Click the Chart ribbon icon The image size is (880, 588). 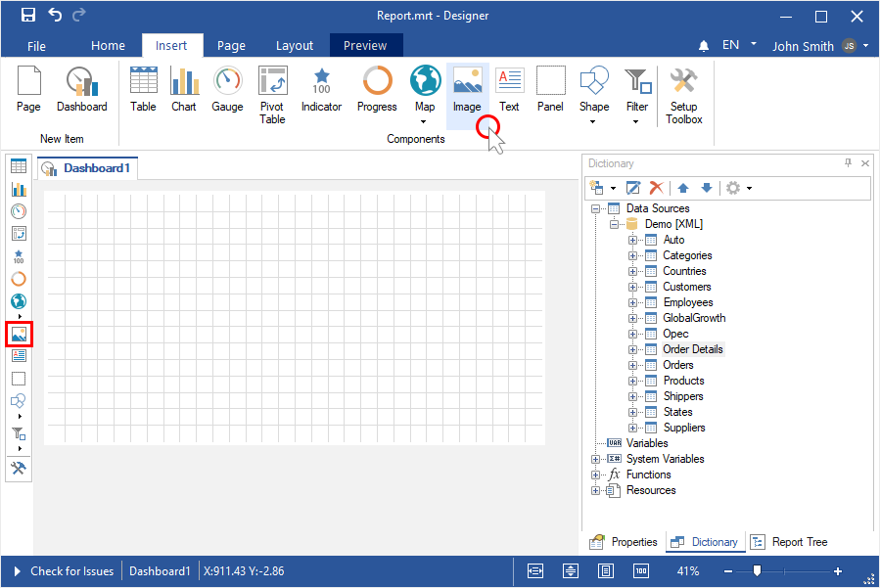click(184, 90)
